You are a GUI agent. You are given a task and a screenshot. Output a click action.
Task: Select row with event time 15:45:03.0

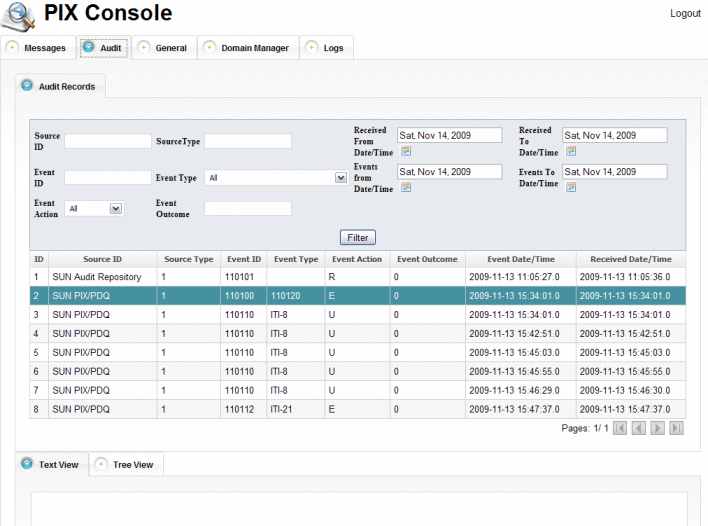click(x=358, y=353)
